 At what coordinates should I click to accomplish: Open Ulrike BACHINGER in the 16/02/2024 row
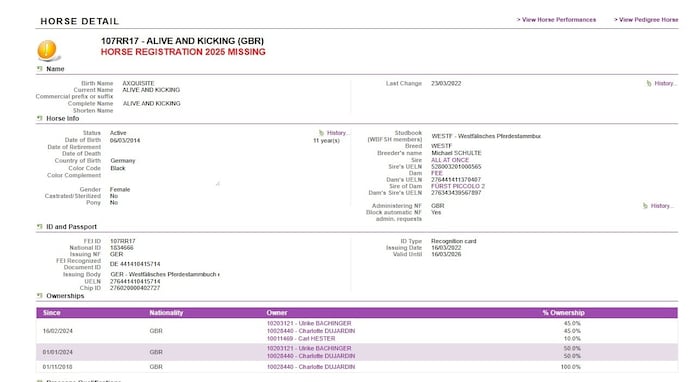coord(309,323)
